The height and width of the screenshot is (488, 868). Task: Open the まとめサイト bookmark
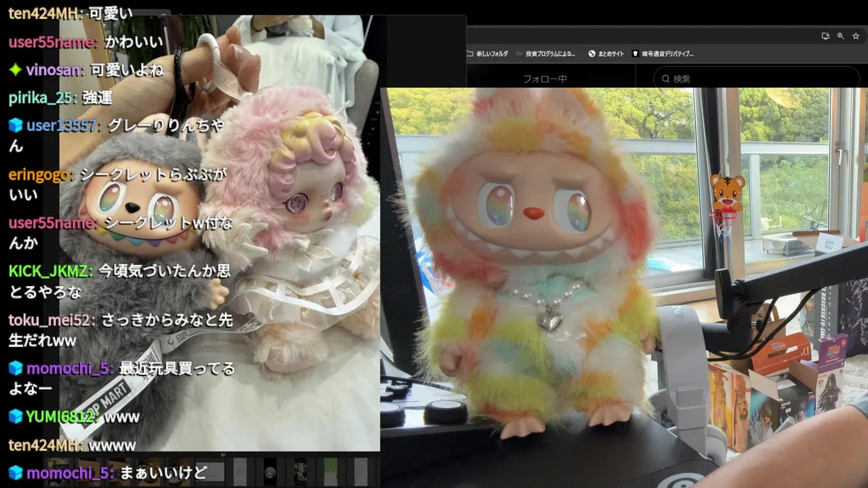606,54
